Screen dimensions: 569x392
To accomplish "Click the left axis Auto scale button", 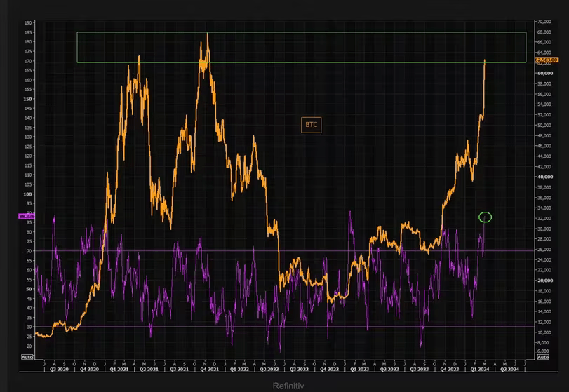I will pos(27,357).
